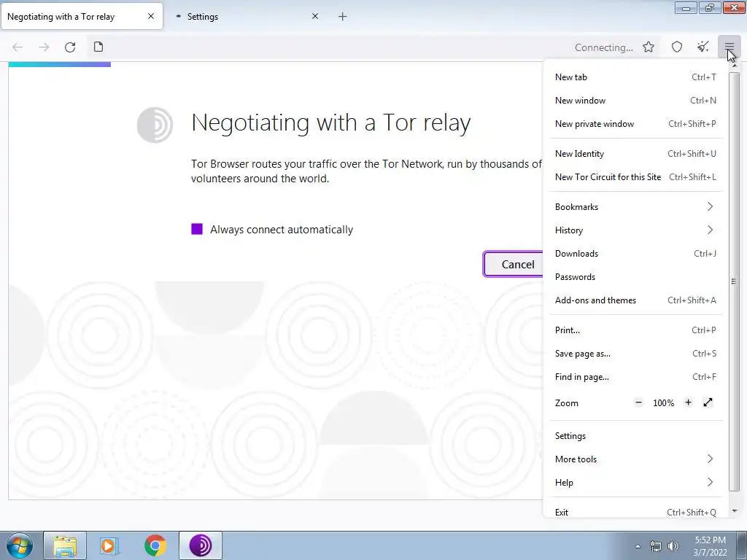The width and height of the screenshot is (747, 560).
Task: Reset zoom by clicking 100%
Action: click(x=663, y=402)
